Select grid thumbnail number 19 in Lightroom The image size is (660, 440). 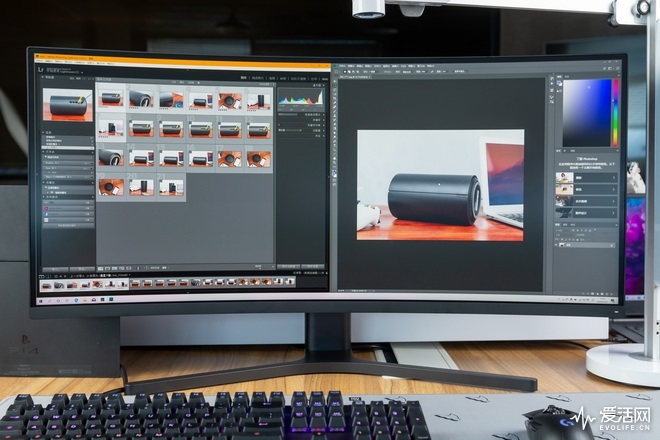point(112,187)
